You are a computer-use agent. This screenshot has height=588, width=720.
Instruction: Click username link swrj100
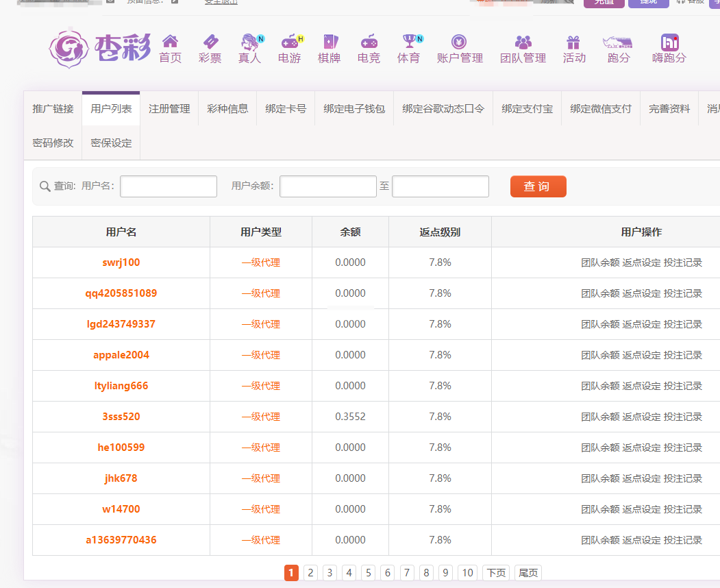tap(121, 262)
